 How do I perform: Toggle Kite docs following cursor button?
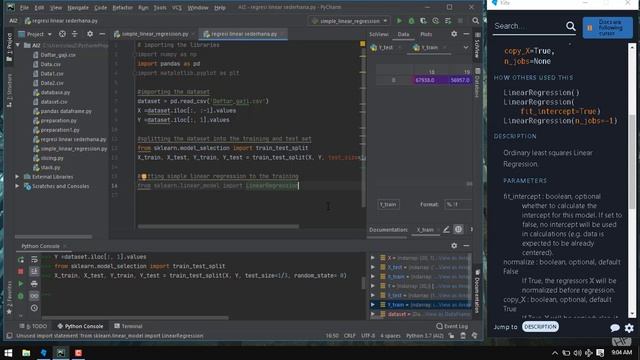[x=607, y=28]
